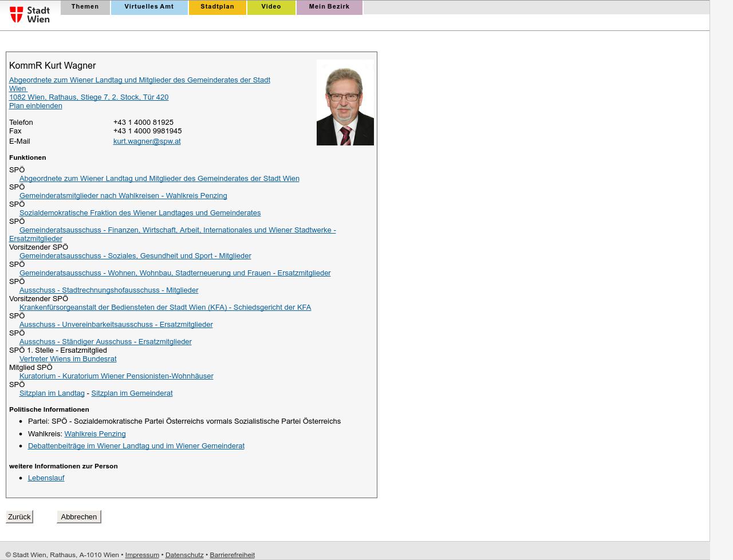733x560 pixels.
Task: Open Gemeinderatsausschuss Wohnen, Wohnbau, Stadterneuerung link
Action: 175,273
